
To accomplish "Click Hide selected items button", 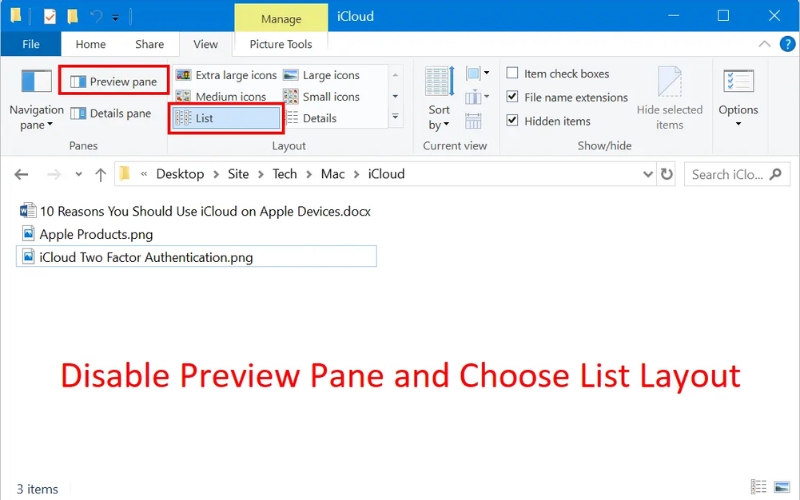I will tap(669, 98).
